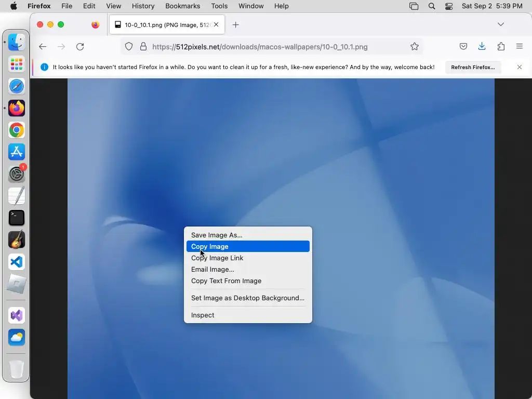Open the Save to Pocket icon
532x399 pixels.
(x=463, y=46)
